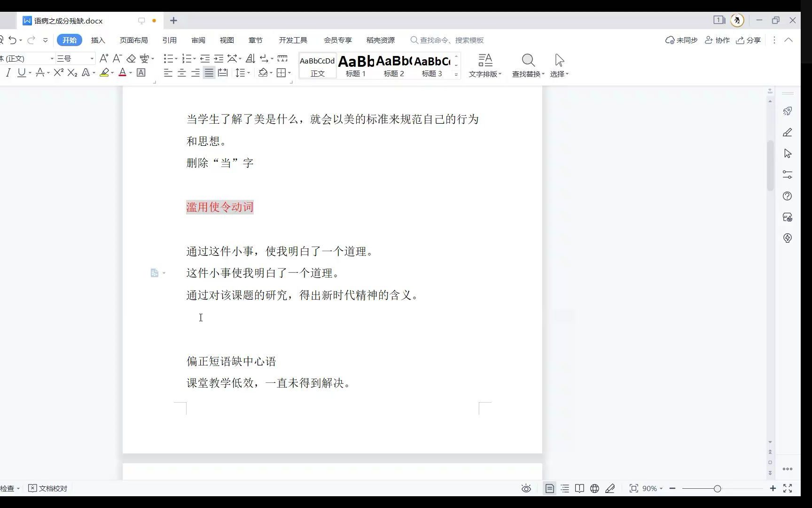This screenshot has width=812, height=508.
Task: Switch to the 视图 tab
Action: 226,40
